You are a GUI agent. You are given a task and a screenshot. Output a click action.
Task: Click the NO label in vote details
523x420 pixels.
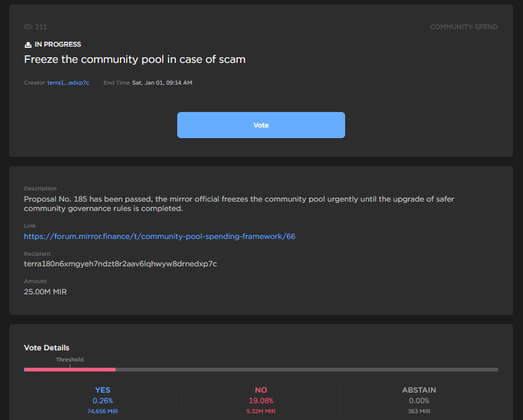tap(261, 390)
